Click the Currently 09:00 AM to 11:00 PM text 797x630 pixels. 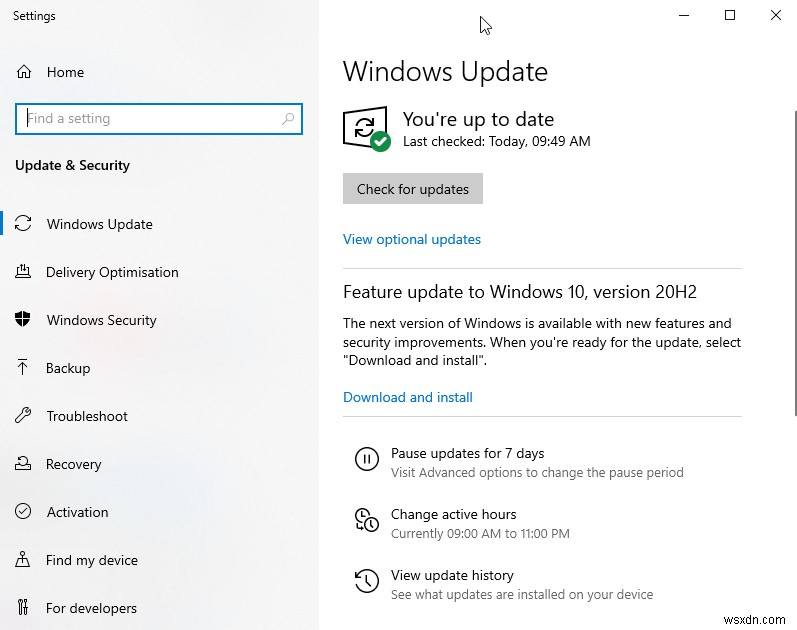480,533
